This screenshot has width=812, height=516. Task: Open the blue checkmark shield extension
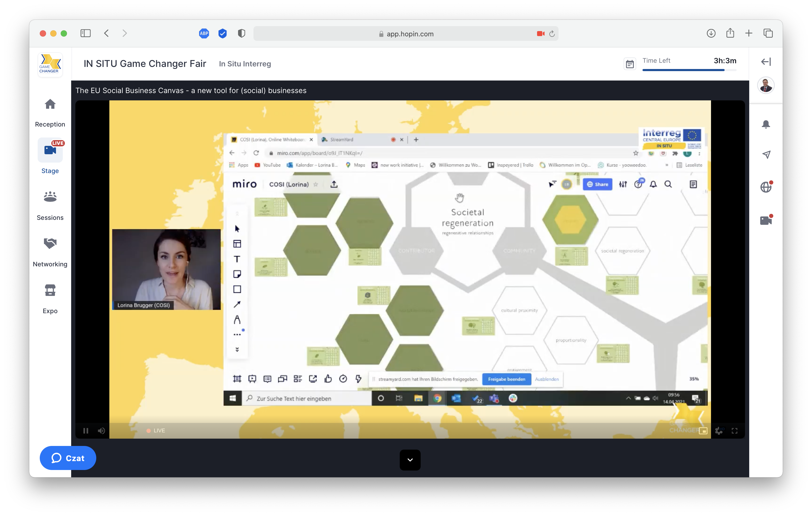click(x=222, y=33)
